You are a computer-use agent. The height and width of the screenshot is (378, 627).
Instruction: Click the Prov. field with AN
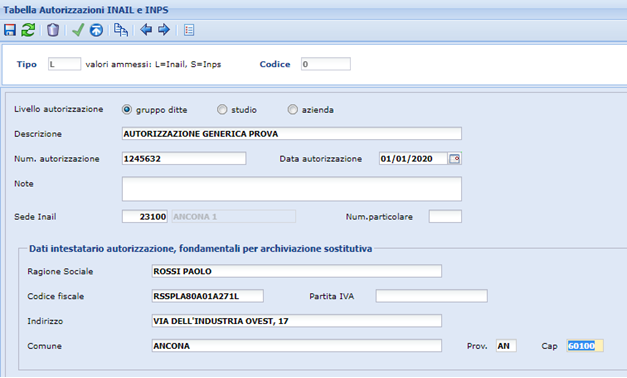[x=506, y=346]
